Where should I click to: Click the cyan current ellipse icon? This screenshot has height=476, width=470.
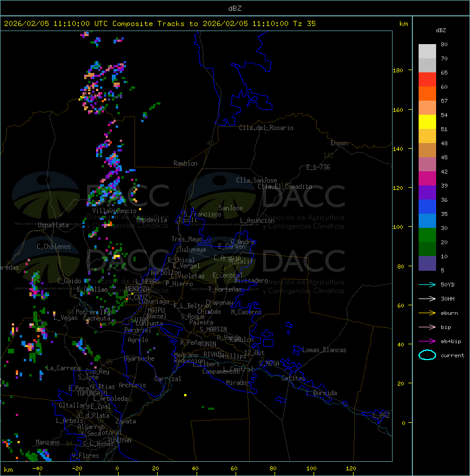tap(427, 355)
